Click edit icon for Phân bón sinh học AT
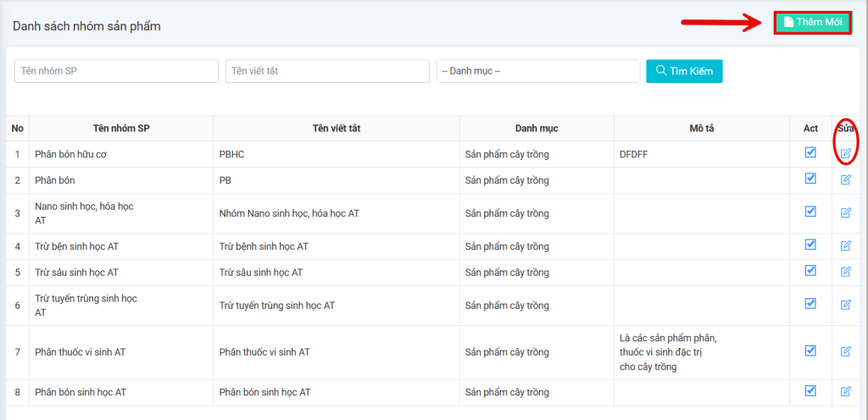868x420 pixels. (845, 391)
